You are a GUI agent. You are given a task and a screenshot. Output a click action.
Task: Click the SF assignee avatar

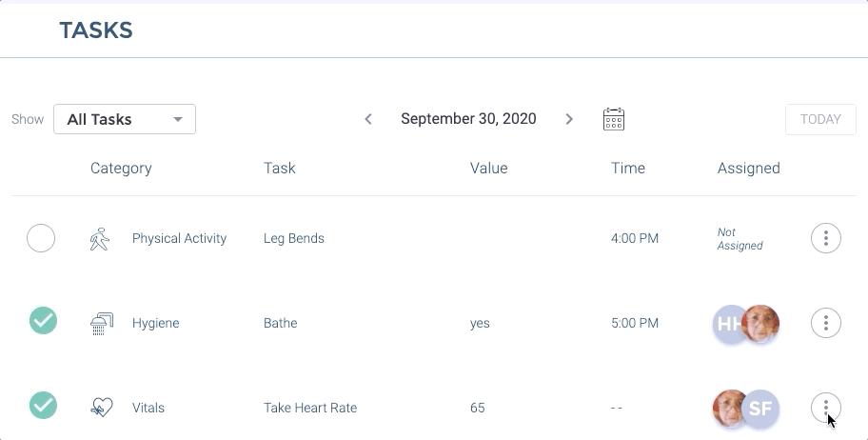coord(762,409)
